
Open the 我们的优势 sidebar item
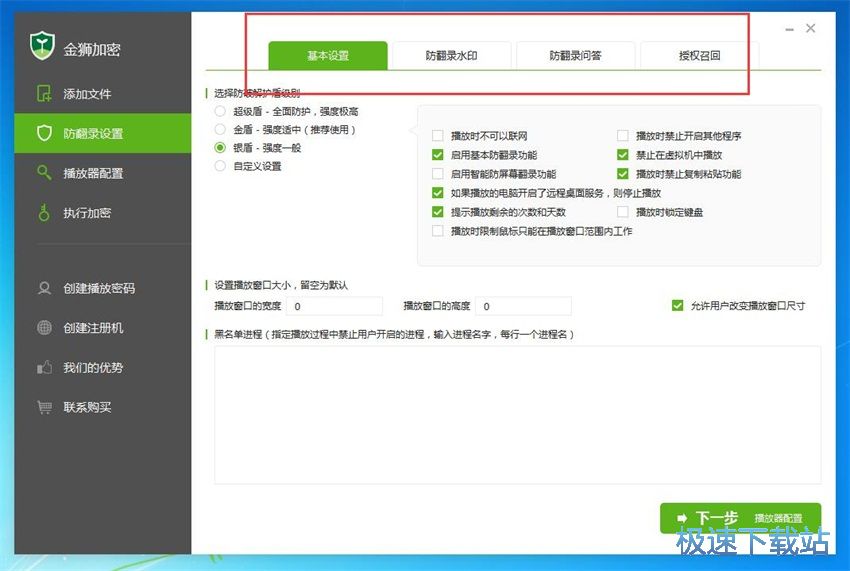click(x=102, y=367)
